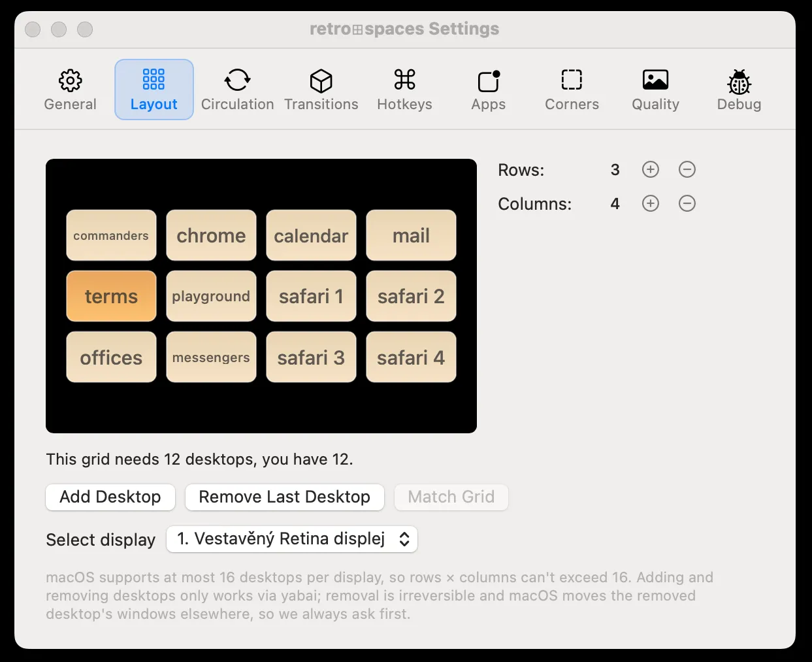Select the Layout tab icon
812x662 pixels.
(154, 80)
